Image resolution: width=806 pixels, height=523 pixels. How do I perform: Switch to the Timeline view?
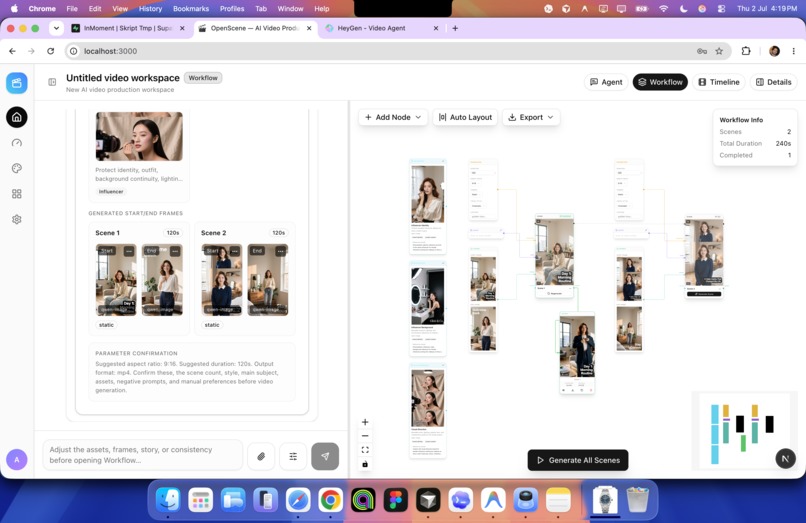point(719,82)
